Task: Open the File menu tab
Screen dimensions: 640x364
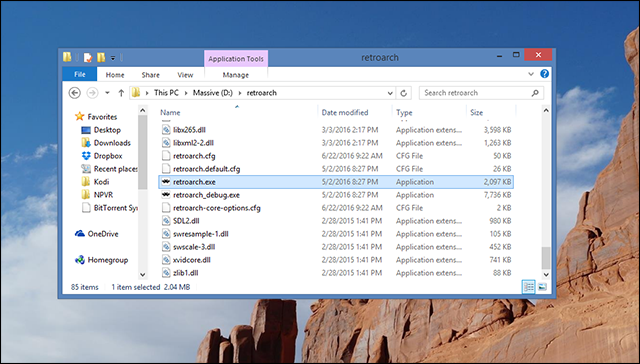Action: 80,74
